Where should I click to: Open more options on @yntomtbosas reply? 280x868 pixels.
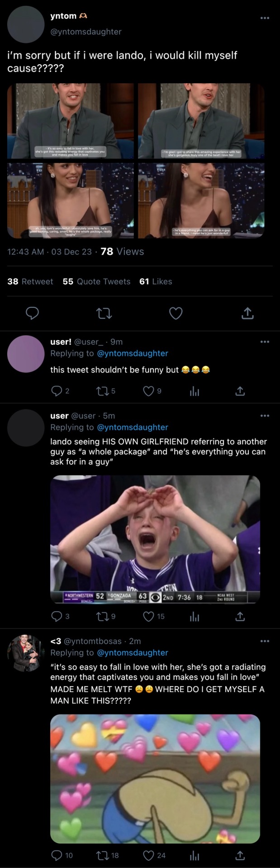click(265, 641)
